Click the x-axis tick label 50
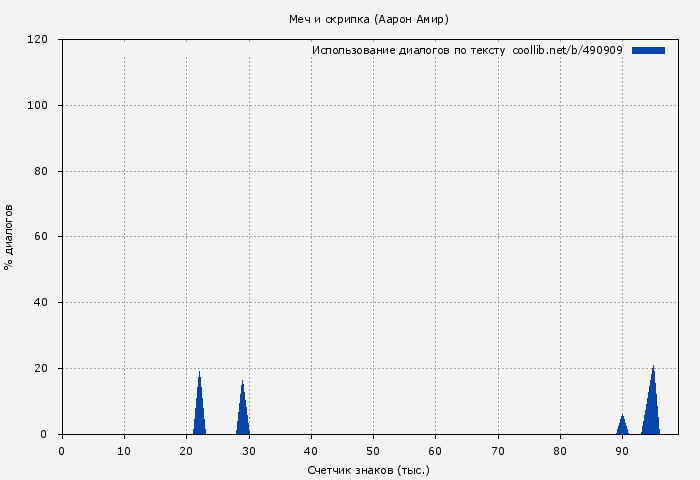 (373, 451)
